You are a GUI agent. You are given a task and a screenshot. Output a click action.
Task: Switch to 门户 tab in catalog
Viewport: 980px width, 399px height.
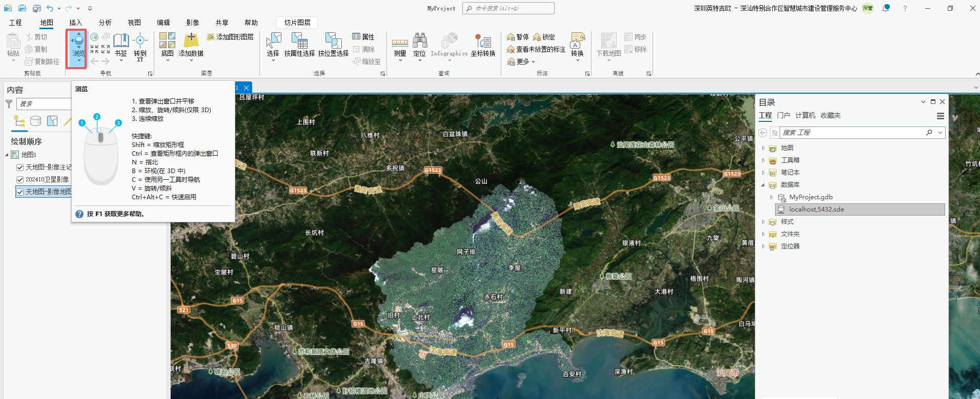click(784, 116)
